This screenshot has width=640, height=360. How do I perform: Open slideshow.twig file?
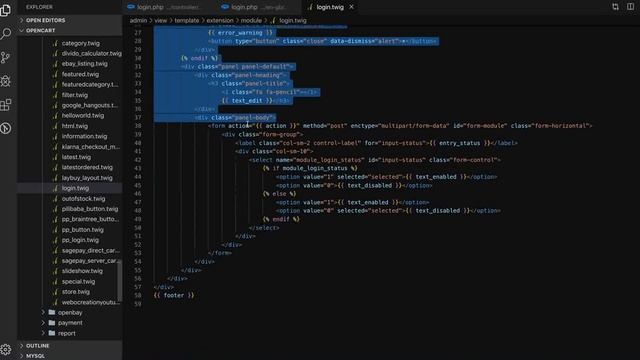tap(82, 271)
